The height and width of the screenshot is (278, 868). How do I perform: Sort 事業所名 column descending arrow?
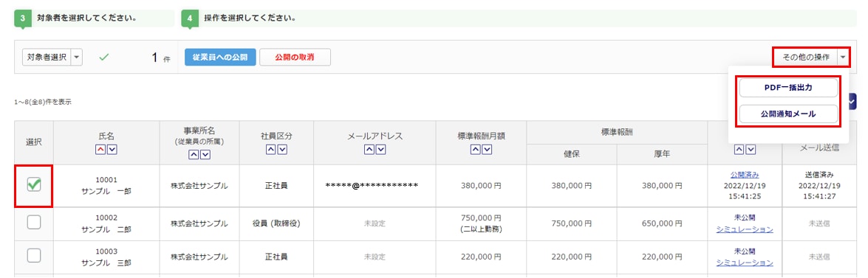click(205, 155)
